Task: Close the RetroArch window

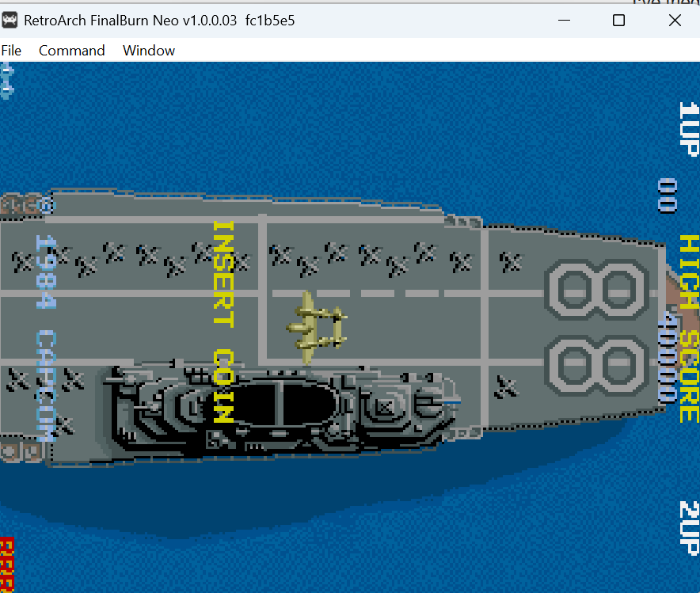Action: tap(675, 20)
